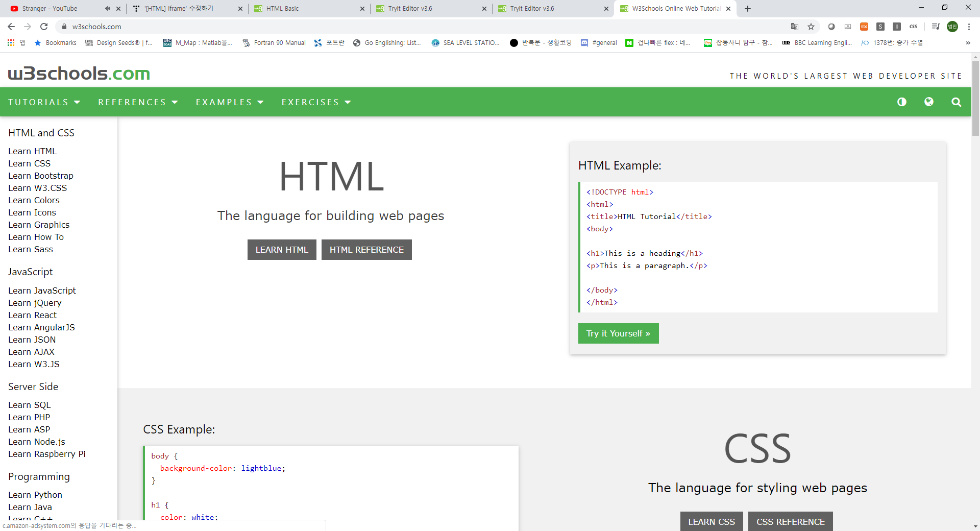The height and width of the screenshot is (531, 980).
Task: Expand the TUTORIALS dropdown menu
Action: [44, 102]
